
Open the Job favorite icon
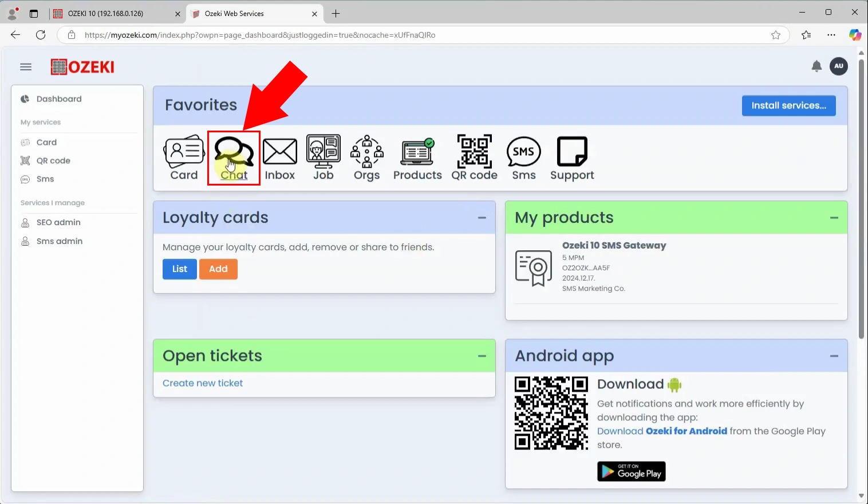(x=323, y=157)
